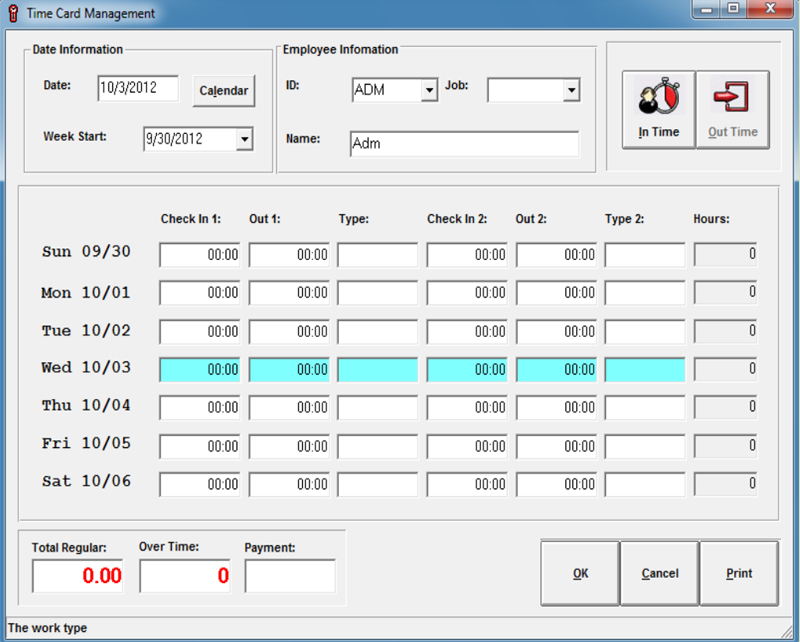Select Type field for Mon 10/01
800x642 pixels.
point(378,293)
